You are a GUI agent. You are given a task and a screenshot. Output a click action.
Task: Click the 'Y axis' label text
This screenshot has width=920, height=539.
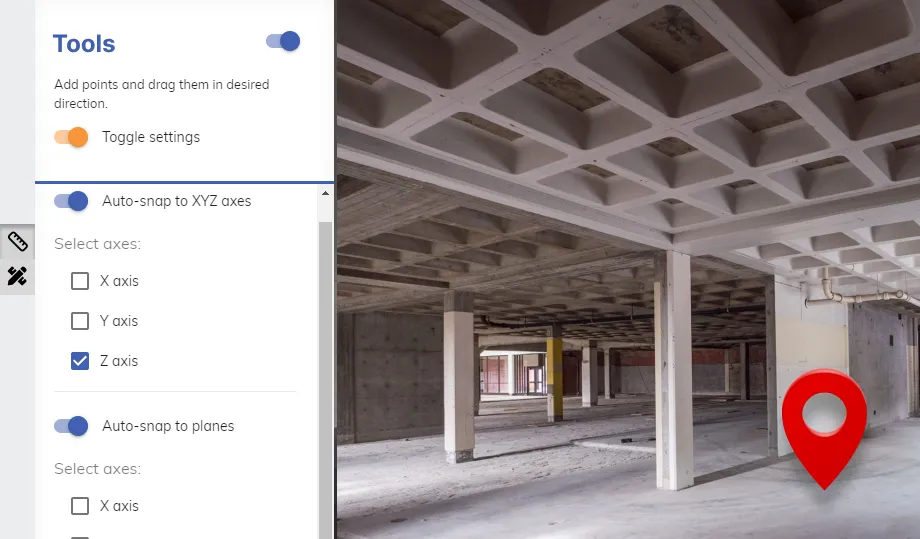pos(119,321)
